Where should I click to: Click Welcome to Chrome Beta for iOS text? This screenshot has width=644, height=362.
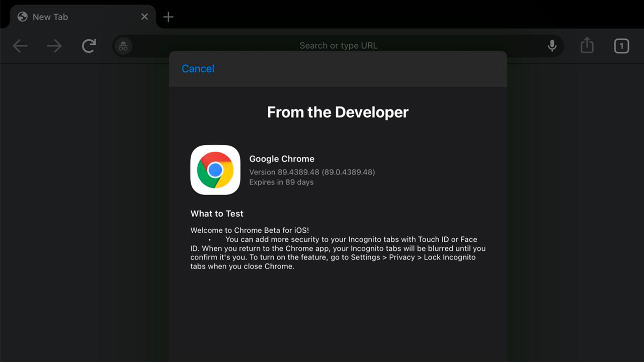click(x=250, y=231)
